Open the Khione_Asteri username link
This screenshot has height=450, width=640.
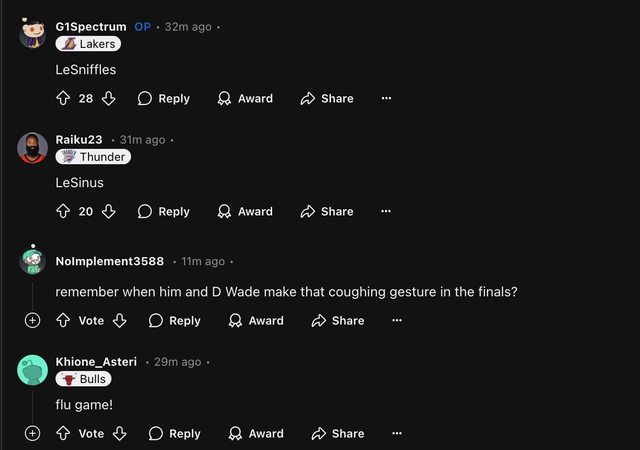click(x=96, y=361)
